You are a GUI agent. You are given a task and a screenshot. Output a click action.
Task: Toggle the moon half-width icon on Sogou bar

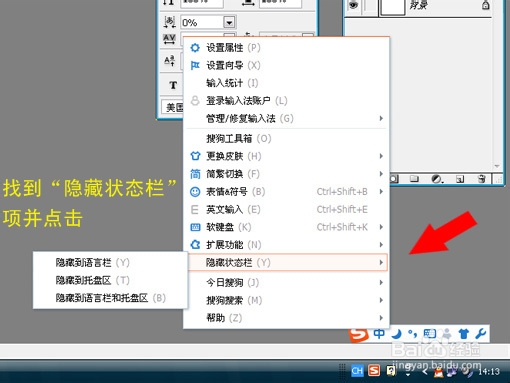[x=396, y=334]
